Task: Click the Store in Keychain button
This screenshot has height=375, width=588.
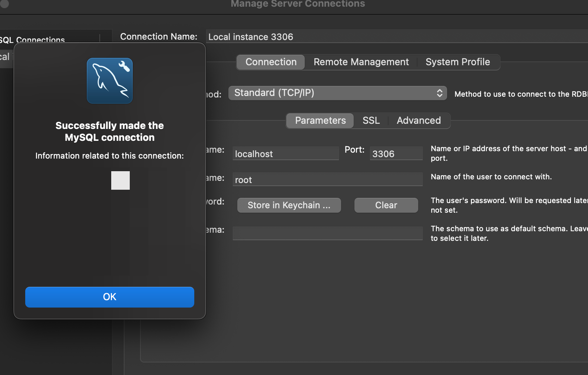Action: (289, 205)
